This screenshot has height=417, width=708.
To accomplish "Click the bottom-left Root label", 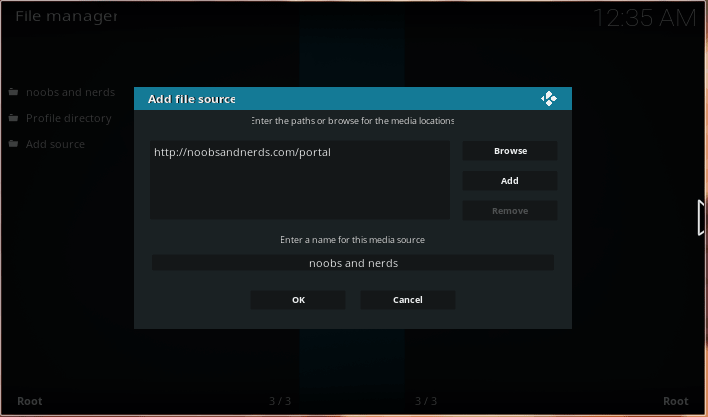I will tap(30, 401).
